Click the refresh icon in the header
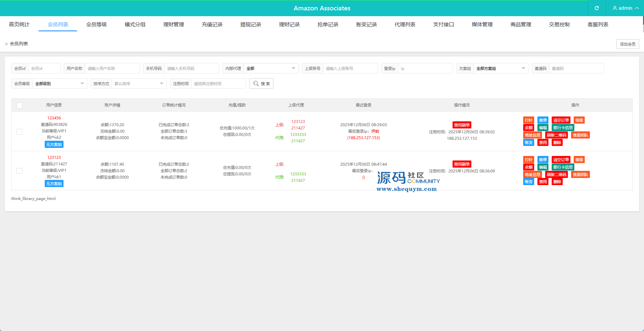Viewport: 644px width, 331px height. point(596,8)
